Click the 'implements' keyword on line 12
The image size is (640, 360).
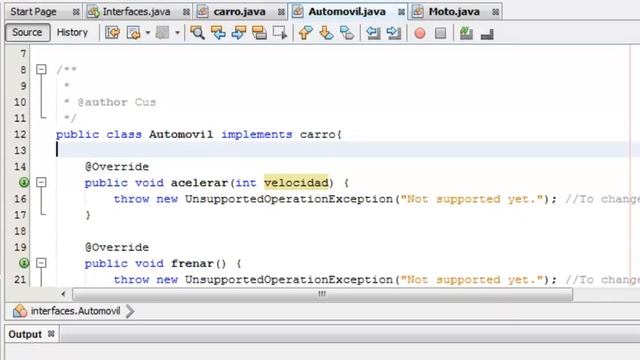pos(256,134)
